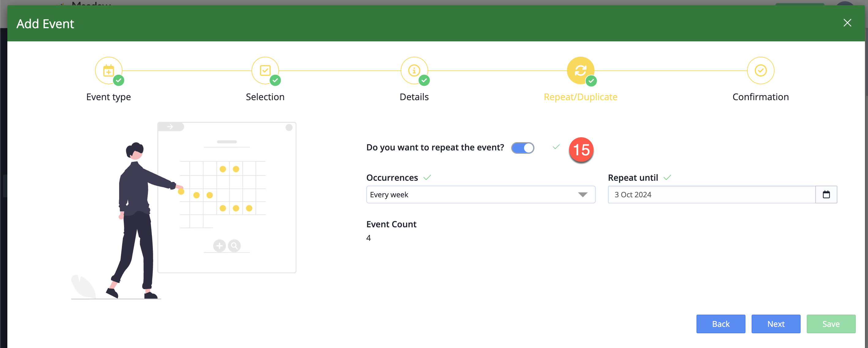Click the Save button
This screenshot has width=868, height=348.
point(831,324)
